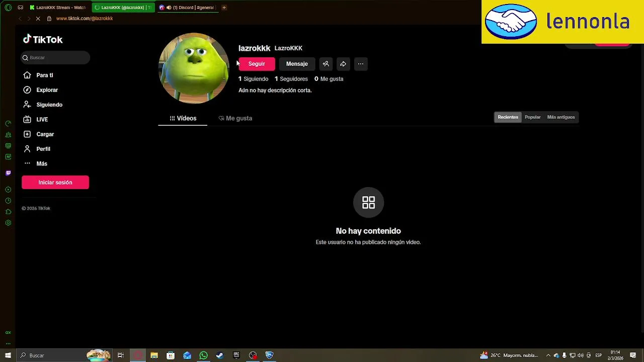Click the ESP language indicator
Viewport: 644px width, 362px height.
[598, 355]
